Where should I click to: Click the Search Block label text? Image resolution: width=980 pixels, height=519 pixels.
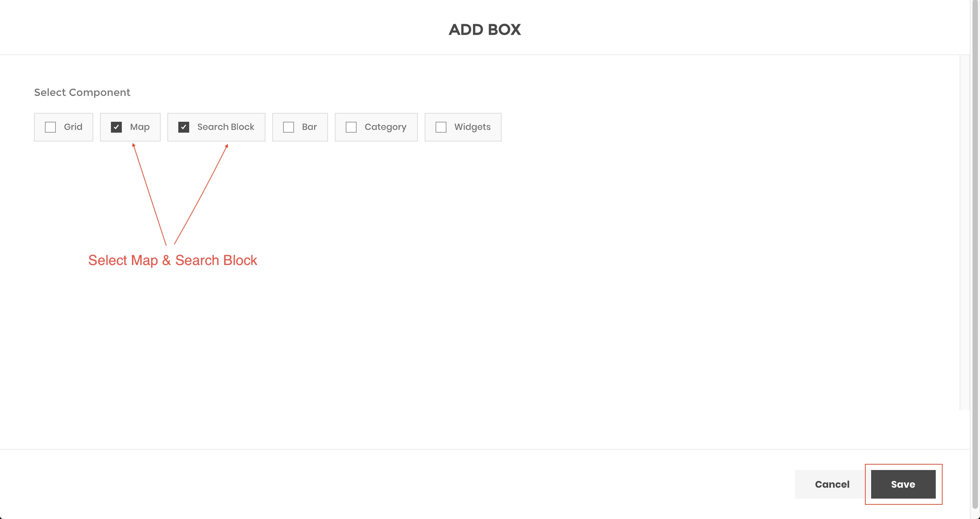(x=226, y=127)
